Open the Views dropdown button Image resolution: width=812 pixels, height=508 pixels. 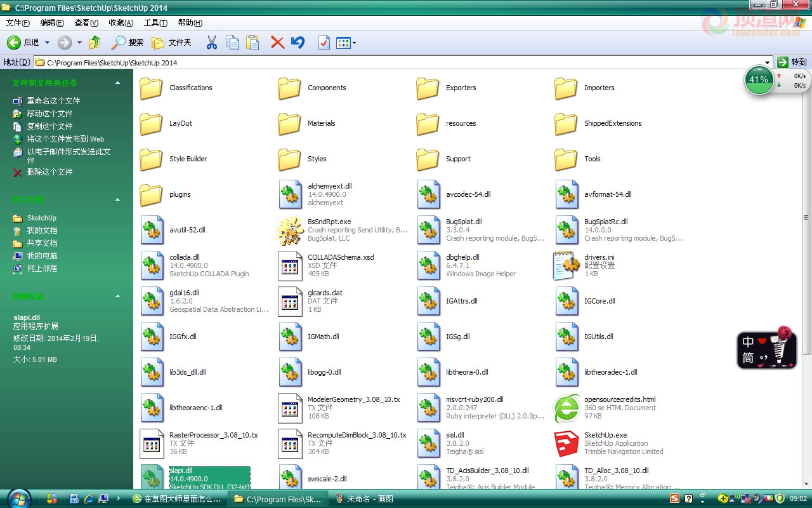point(346,43)
